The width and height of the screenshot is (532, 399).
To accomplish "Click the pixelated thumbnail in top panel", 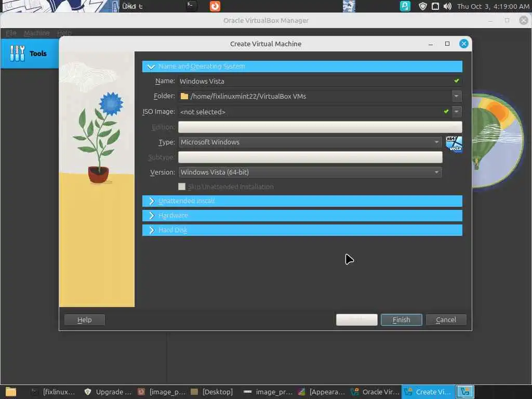I will click(x=349, y=6).
